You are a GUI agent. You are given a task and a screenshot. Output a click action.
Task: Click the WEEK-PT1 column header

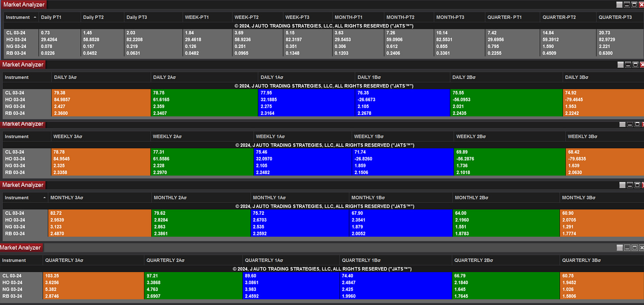pos(207,17)
